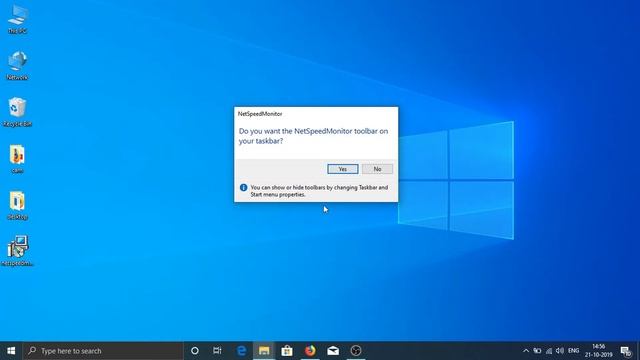This screenshot has width=640, height=360.
Task: Click Yes in the NetSpeedMonitor dialog
Action: (342, 169)
